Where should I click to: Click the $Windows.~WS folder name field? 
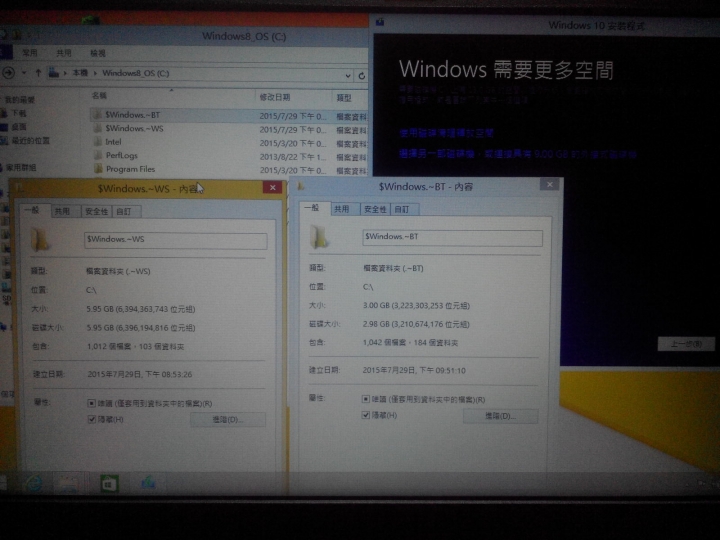tap(175, 241)
